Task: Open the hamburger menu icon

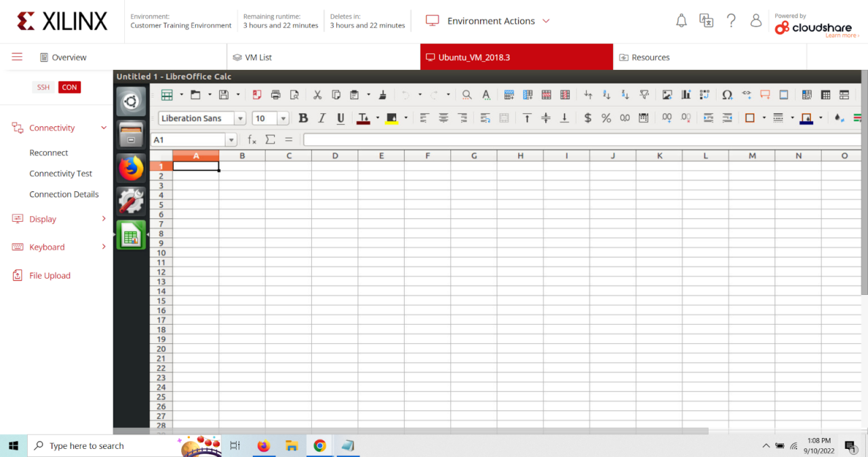Action: [17, 57]
